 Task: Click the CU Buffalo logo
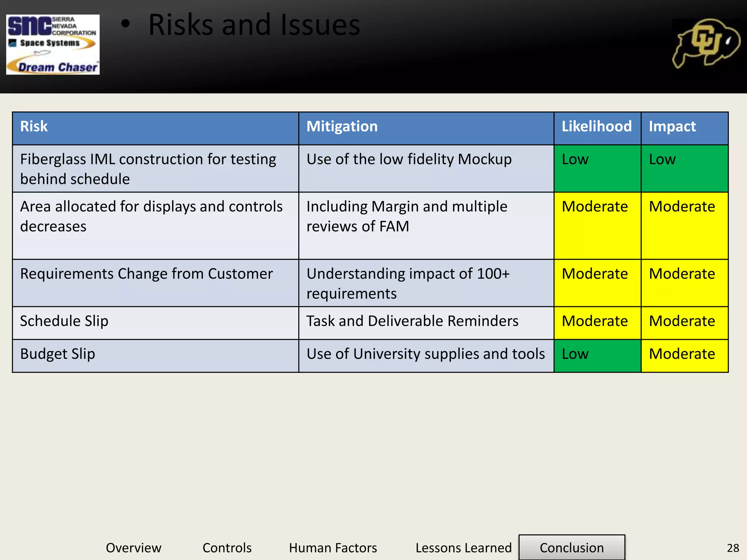(706, 44)
